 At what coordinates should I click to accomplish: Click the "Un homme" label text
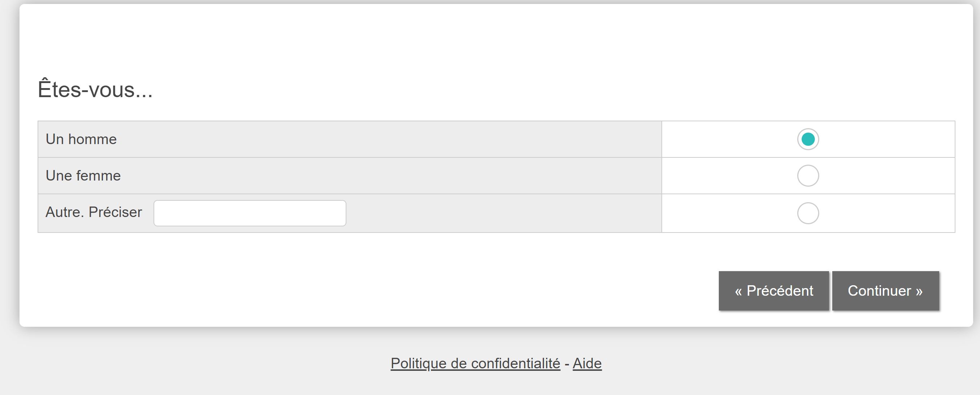(x=81, y=139)
